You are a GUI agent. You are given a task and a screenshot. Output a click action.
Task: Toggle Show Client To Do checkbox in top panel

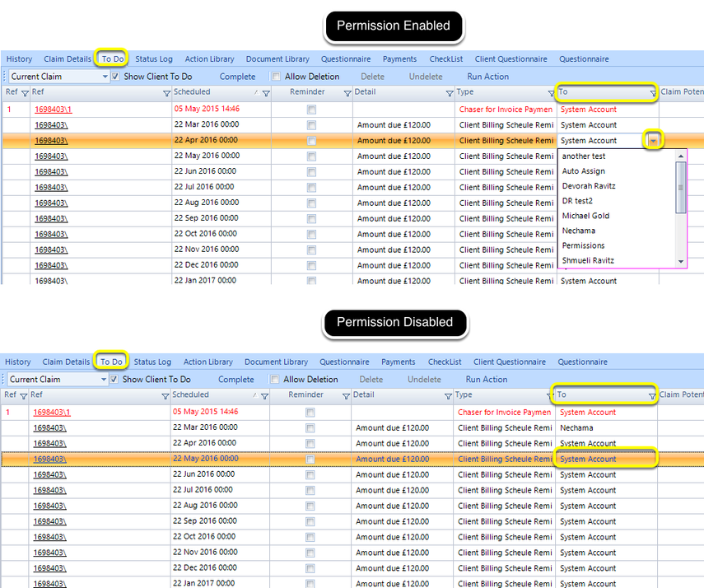pos(115,77)
